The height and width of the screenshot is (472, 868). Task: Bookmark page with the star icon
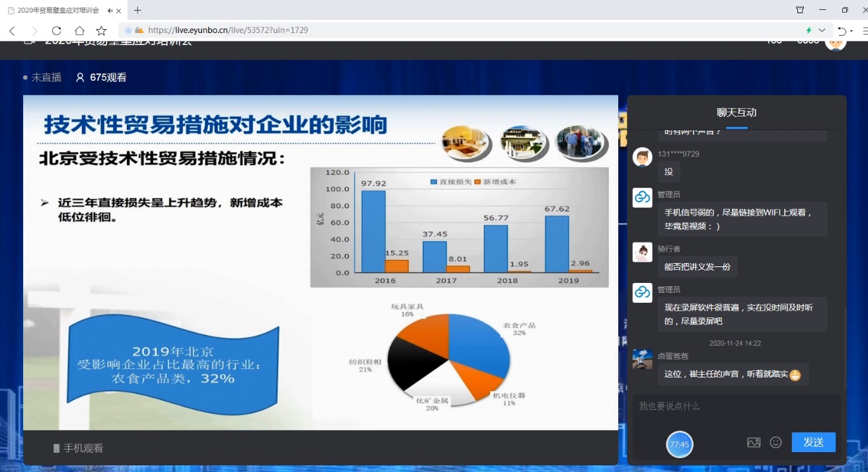pos(101,30)
